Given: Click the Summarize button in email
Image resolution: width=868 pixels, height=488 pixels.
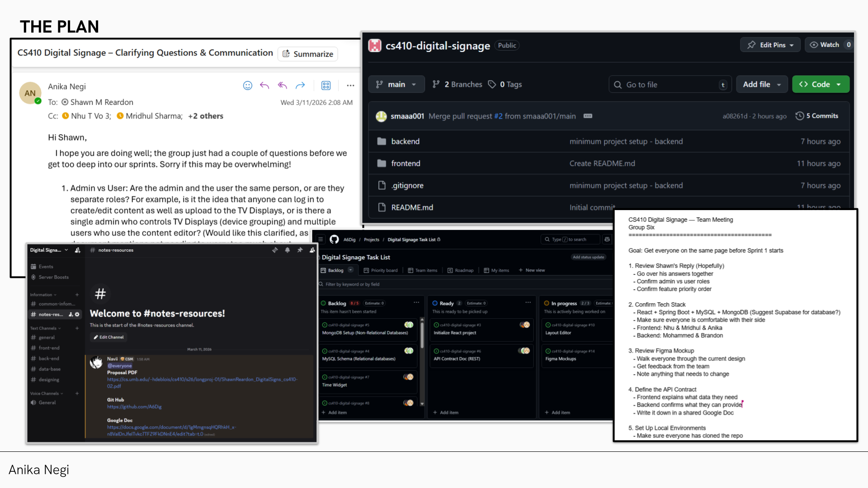Looking at the screenshot, I should click(x=308, y=54).
